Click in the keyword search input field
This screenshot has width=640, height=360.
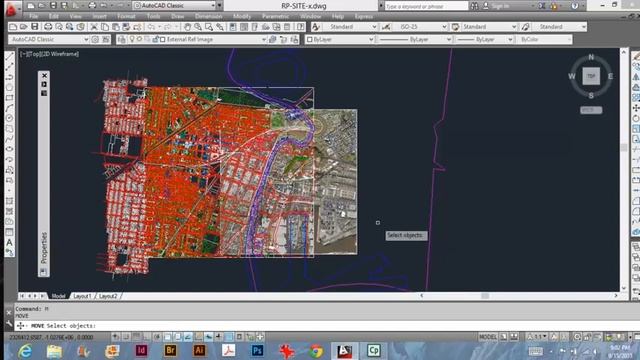coord(426,6)
